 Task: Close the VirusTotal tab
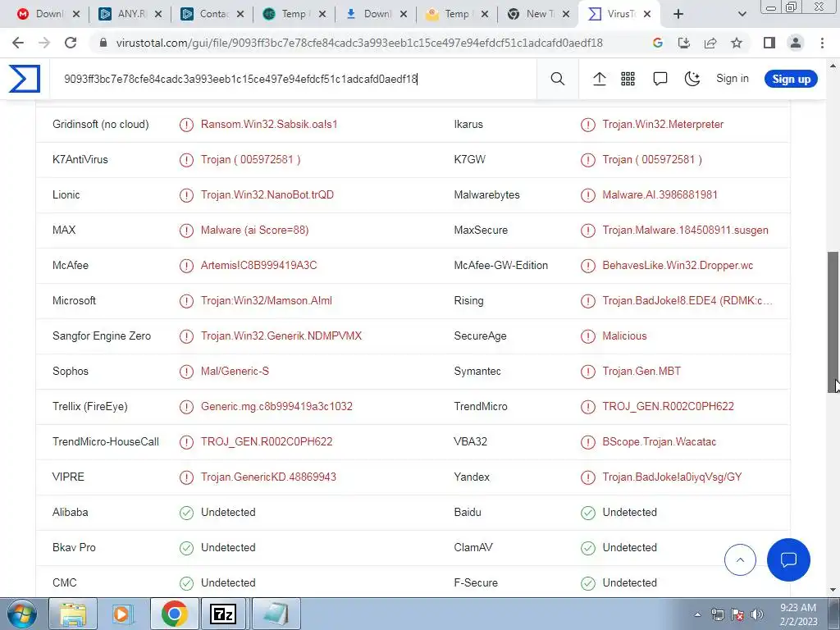pos(647,14)
